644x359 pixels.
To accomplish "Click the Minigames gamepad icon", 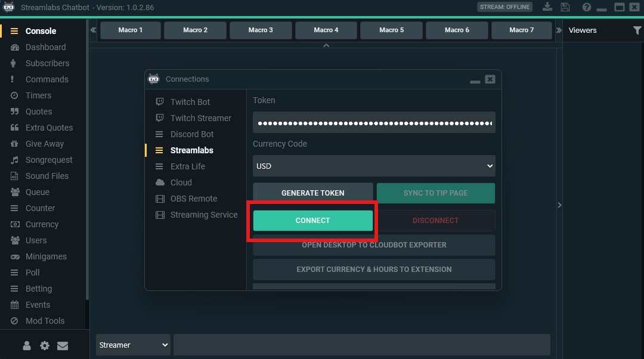I will [x=15, y=256].
